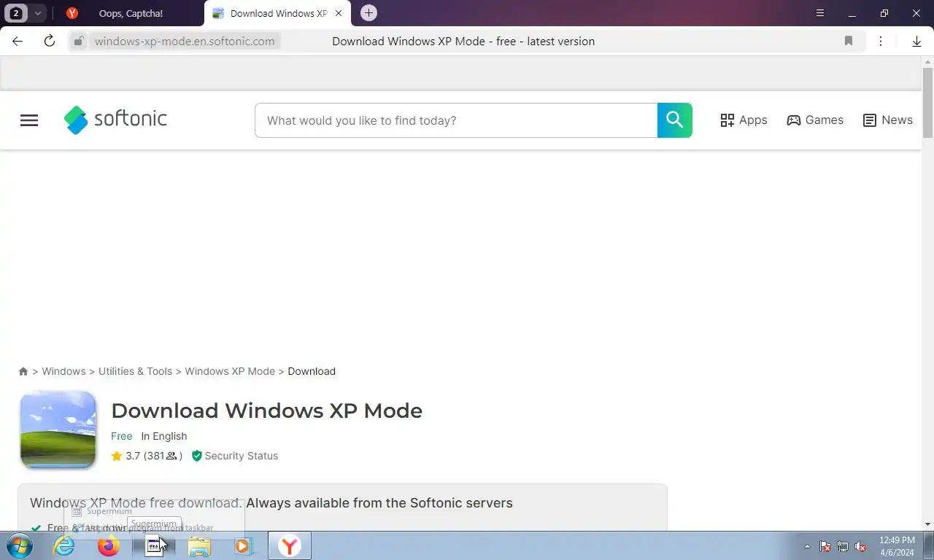Open the browser hamburger menu in title bar
This screenshot has height=560, width=934.
tap(820, 13)
